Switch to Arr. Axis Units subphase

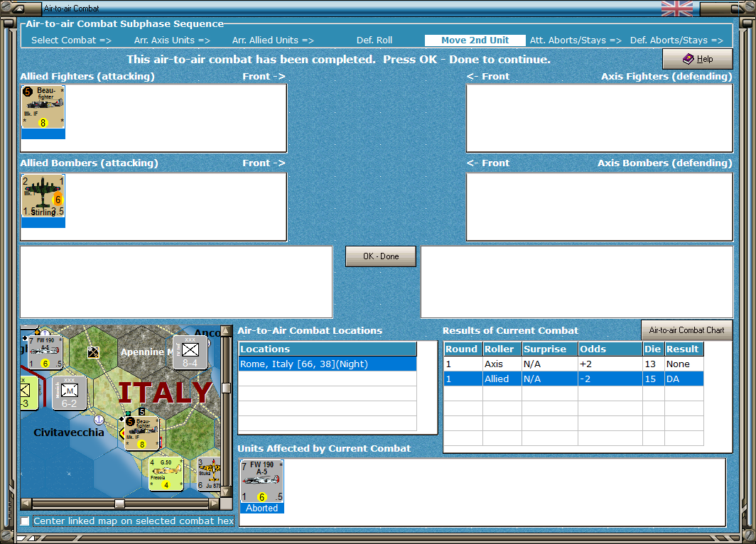coord(172,40)
